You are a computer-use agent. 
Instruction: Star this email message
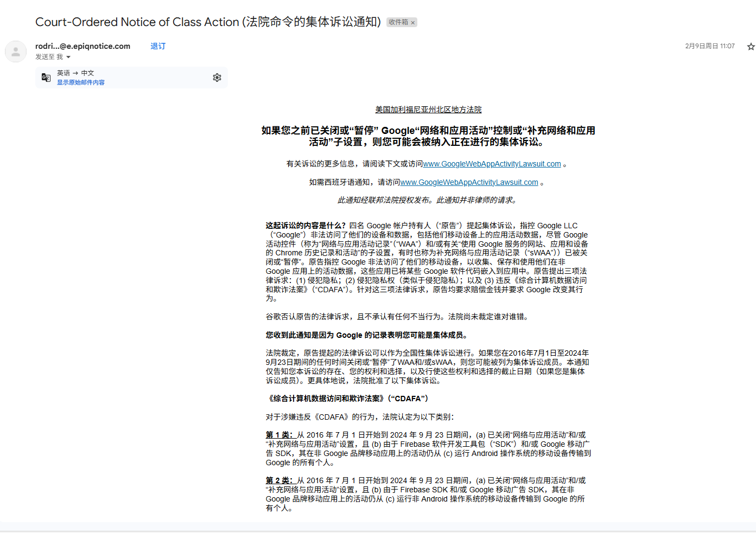(751, 47)
